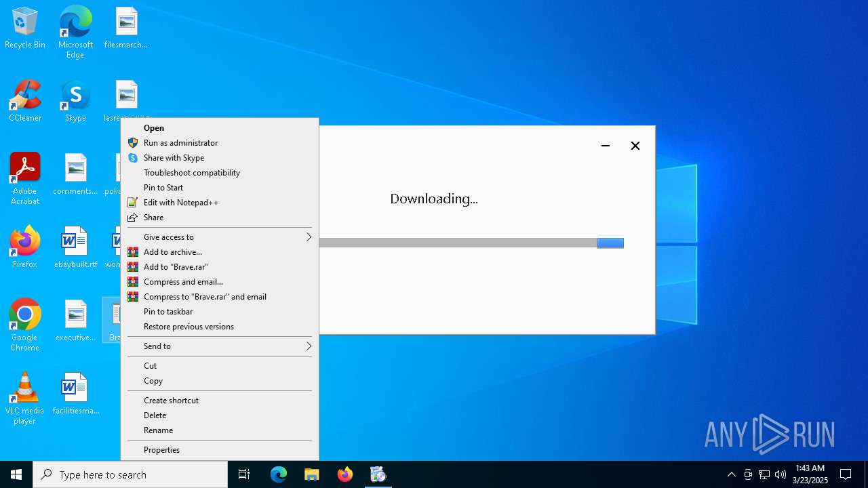This screenshot has width=868, height=488.
Task: Click Share in the context menu
Action: (220, 218)
